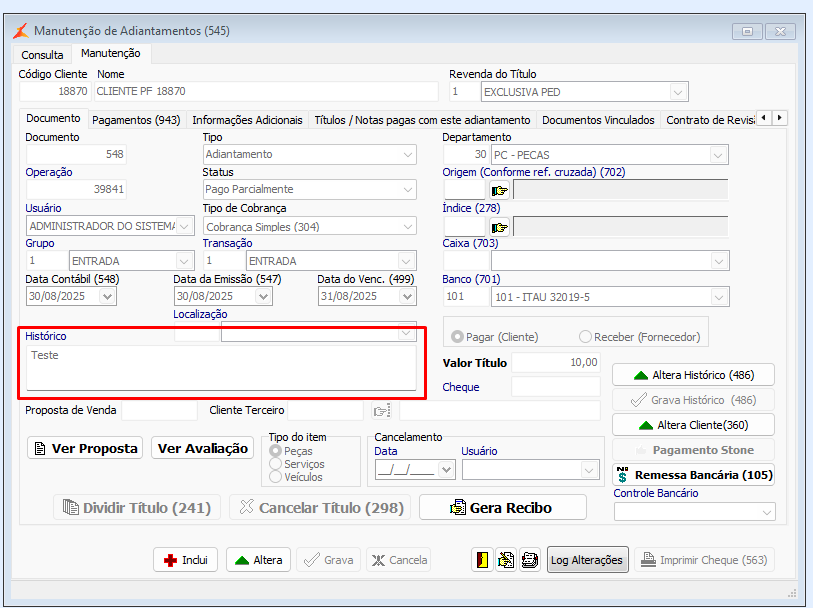Open Tipo de Cobrança dropdown
The image size is (813, 608).
tap(408, 227)
